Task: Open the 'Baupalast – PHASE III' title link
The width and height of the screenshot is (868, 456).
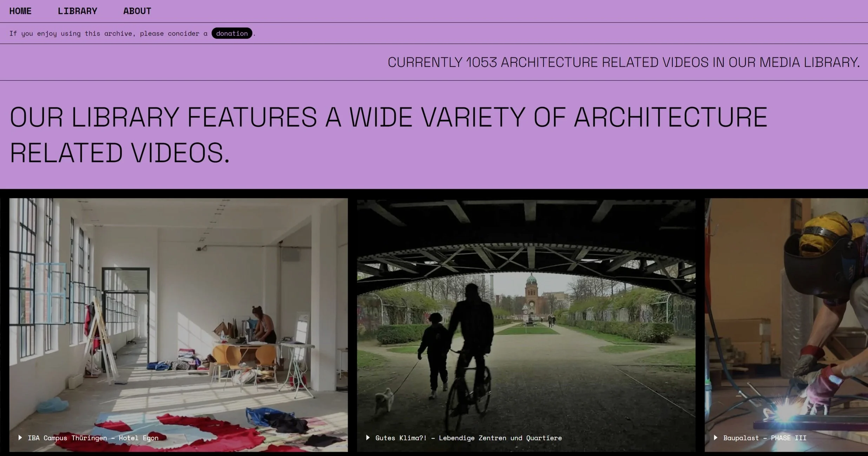Action: tap(765, 438)
